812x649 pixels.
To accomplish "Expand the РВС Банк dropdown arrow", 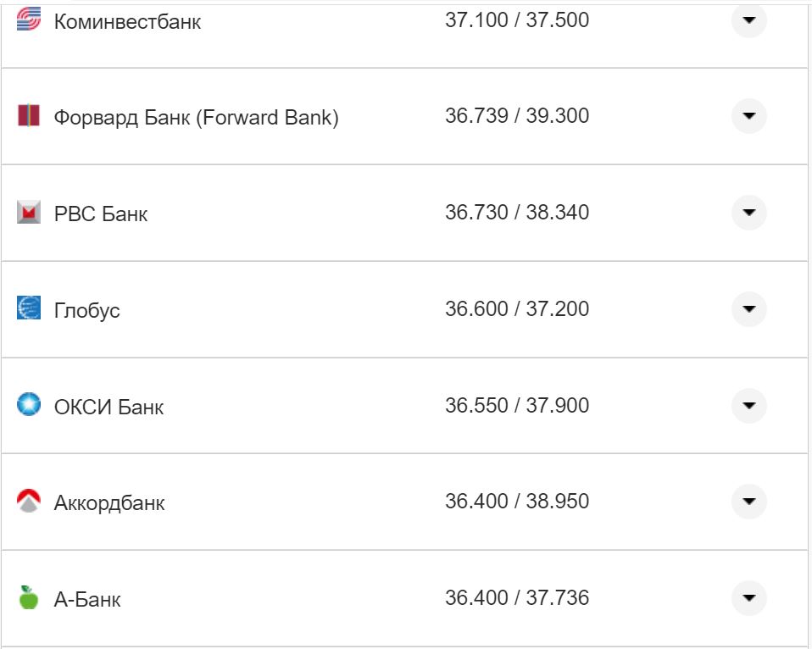I will tap(748, 213).
